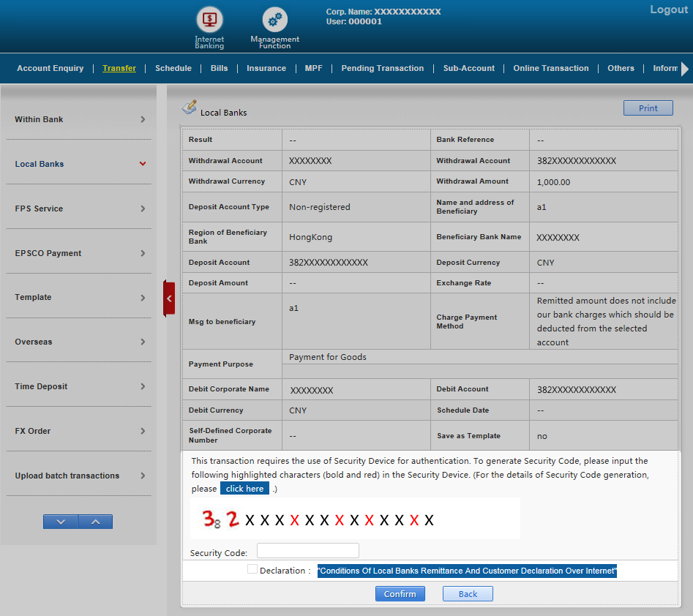Click the Back button
The height and width of the screenshot is (616, 693).
(x=468, y=594)
